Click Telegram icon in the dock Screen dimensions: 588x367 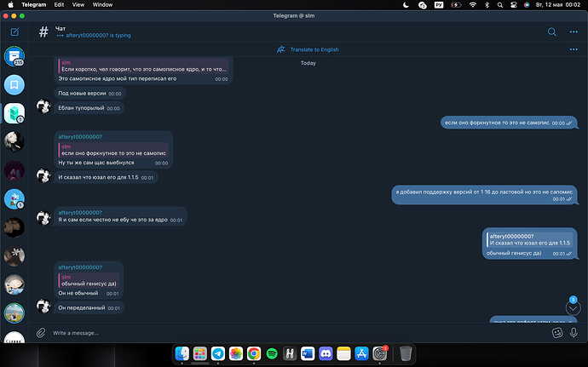click(218, 353)
